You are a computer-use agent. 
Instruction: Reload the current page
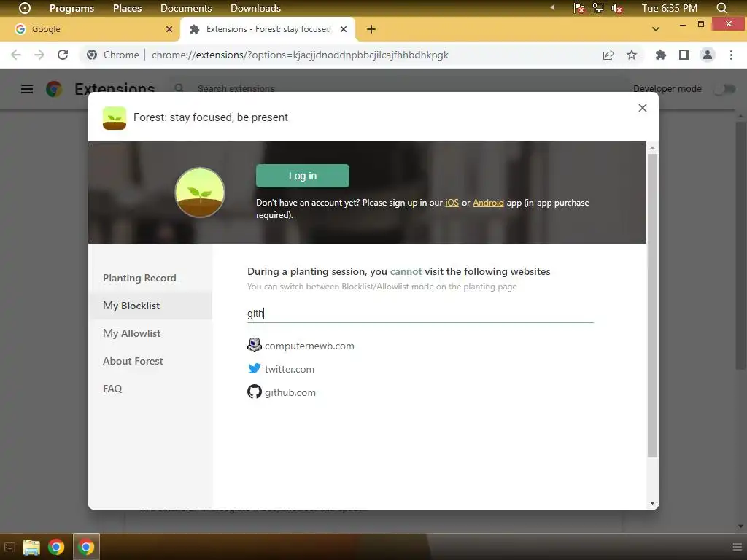(63, 55)
